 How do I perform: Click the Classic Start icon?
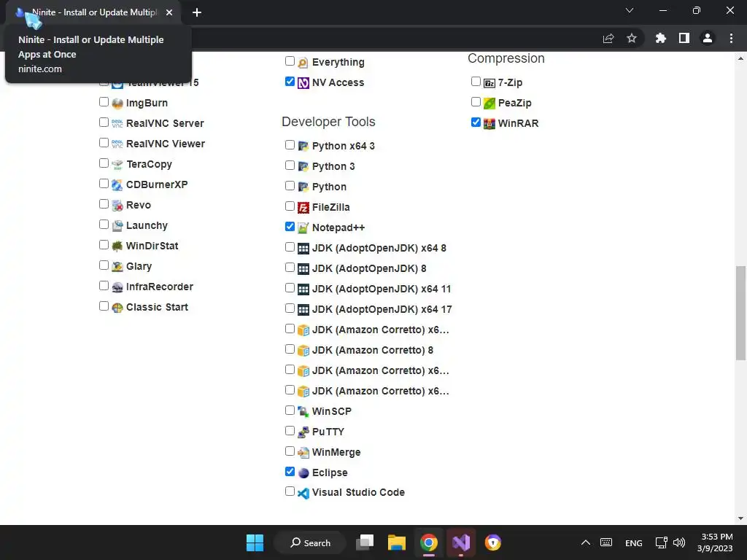click(117, 308)
